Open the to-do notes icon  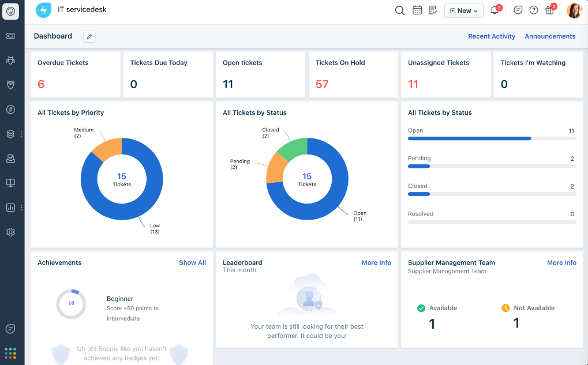coord(433,10)
